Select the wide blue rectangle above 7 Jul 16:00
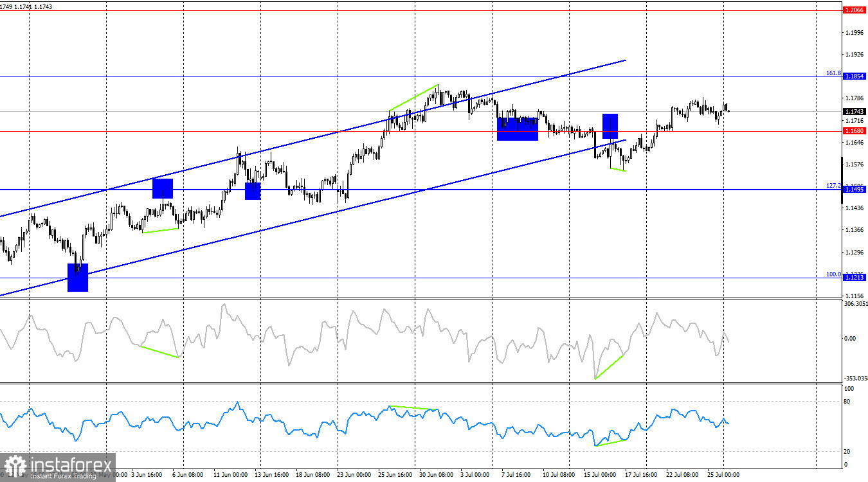The image size is (868, 482). pyautogui.click(x=518, y=129)
